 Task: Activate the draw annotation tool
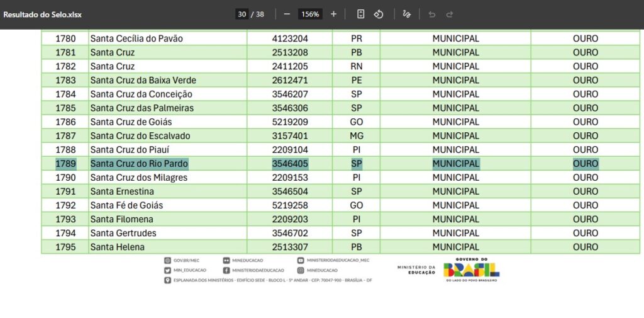pyautogui.click(x=407, y=14)
